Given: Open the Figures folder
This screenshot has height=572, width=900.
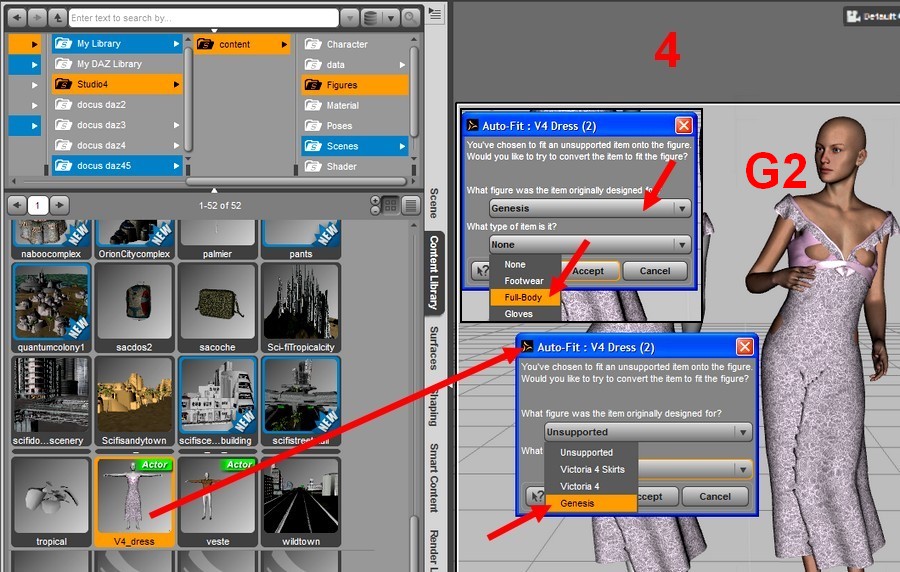Looking at the screenshot, I should tap(355, 85).
